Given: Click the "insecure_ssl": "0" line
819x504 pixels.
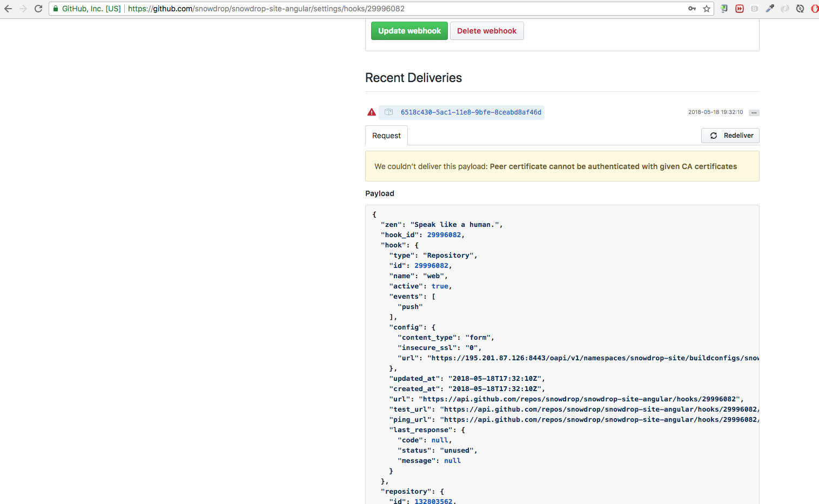Looking at the screenshot, I should [x=440, y=348].
